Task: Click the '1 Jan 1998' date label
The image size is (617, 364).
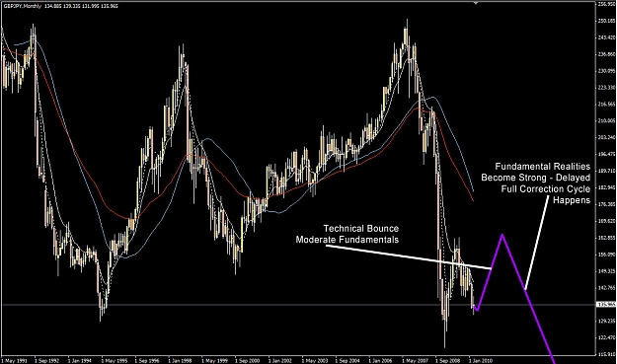Action: click(x=181, y=360)
